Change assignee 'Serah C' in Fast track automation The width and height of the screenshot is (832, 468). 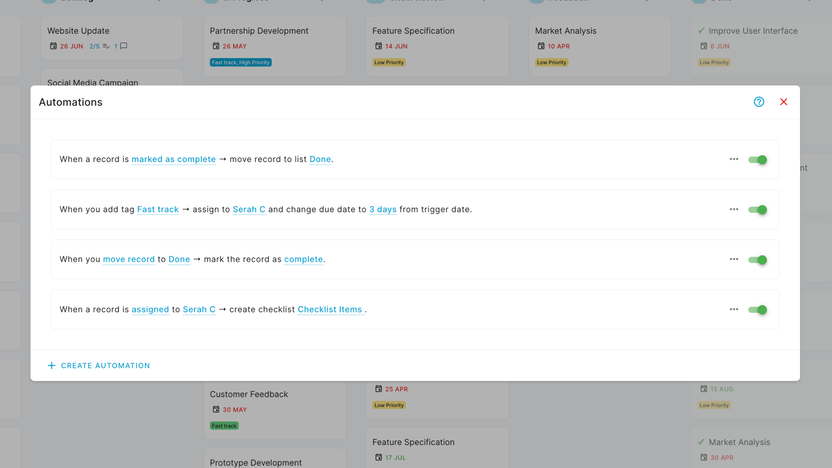tap(249, 209)
